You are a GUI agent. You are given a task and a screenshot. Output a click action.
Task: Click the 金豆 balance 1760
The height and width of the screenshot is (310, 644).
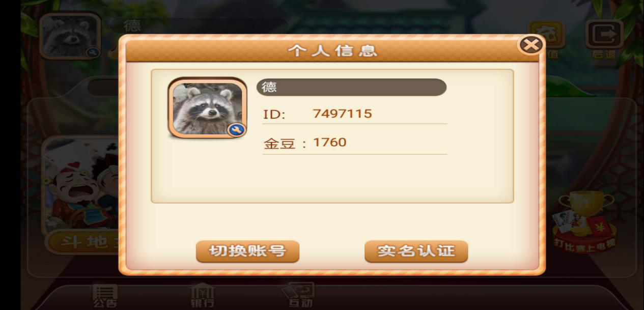point(329,143)
